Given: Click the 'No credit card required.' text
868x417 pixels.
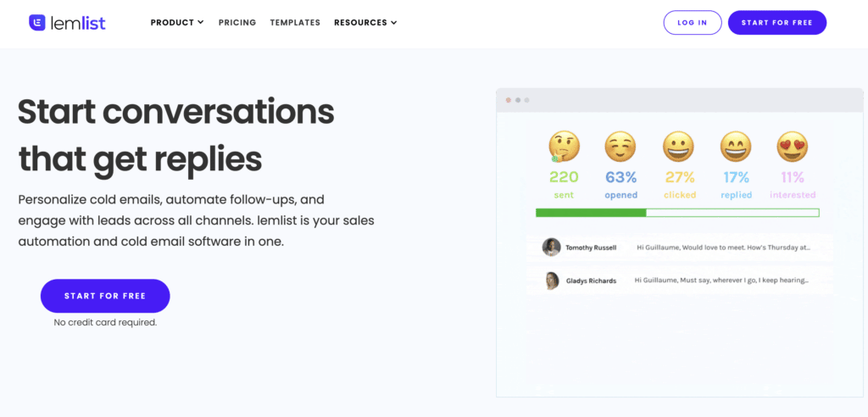Looking at the screenshot, I should coord(105,322).
